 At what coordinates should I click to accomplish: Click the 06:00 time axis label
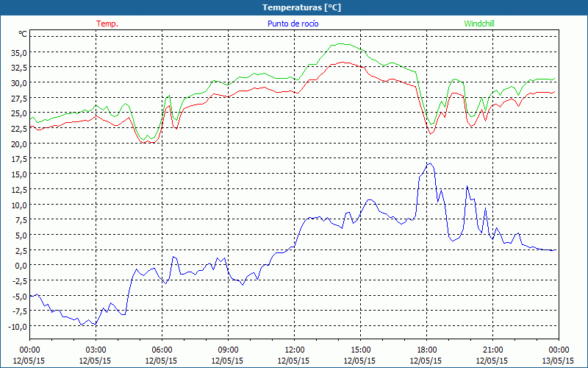[x=162, y=350]
